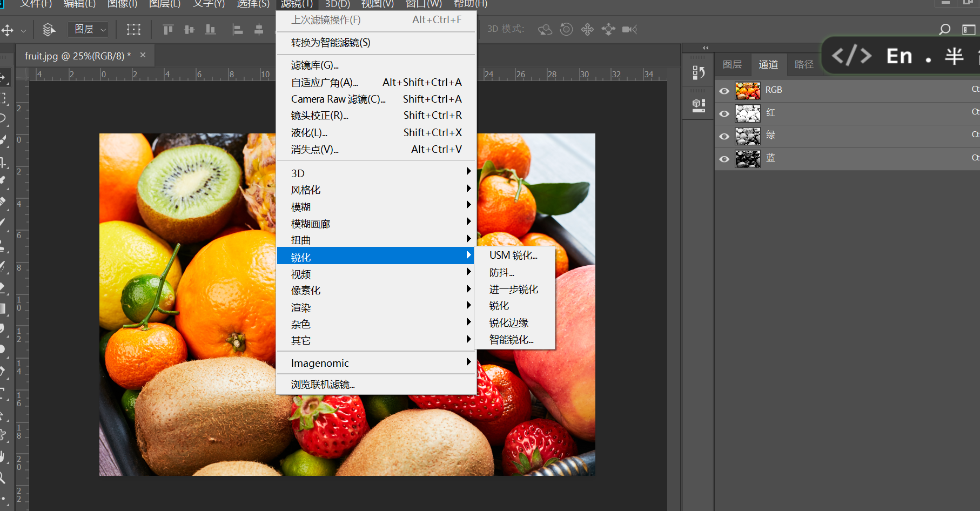The height and width of the screenshot is (511, 980).
Task: Open 自适应广角(A) menu item
Action: 376,82
